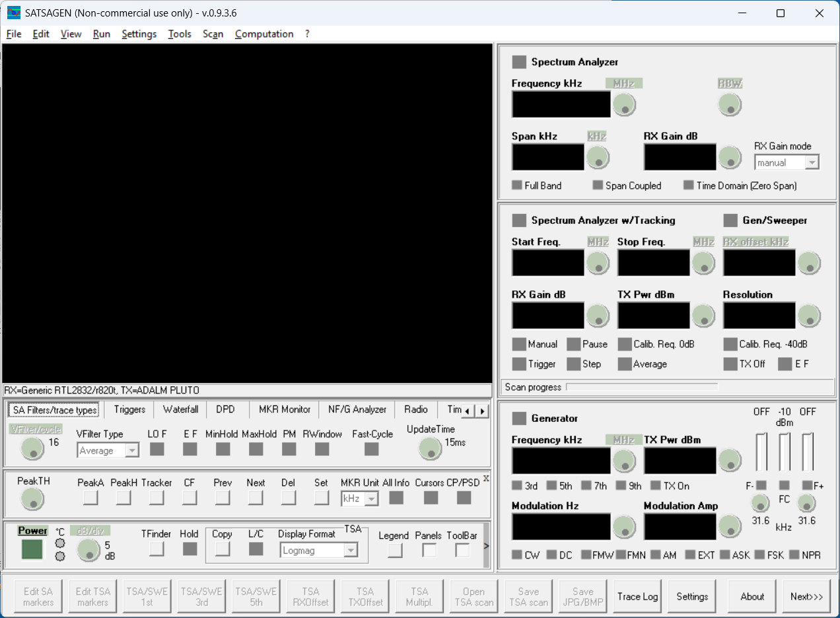Switch to the NF/G Analyzer tab

click(x=357, y=409)
